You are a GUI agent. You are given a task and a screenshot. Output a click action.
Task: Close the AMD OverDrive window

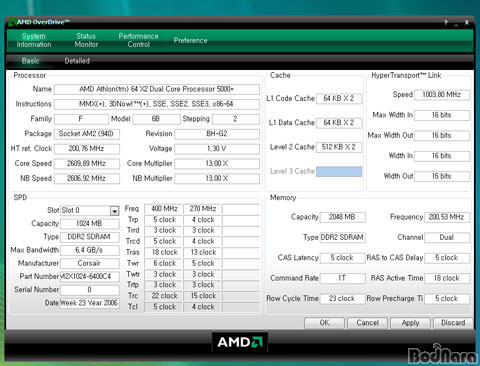point(467,23)
